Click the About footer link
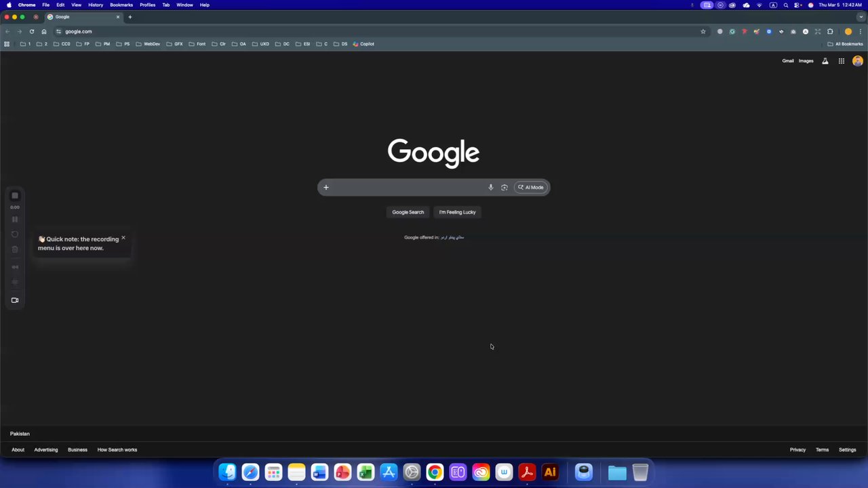 (x=18, y=450)
